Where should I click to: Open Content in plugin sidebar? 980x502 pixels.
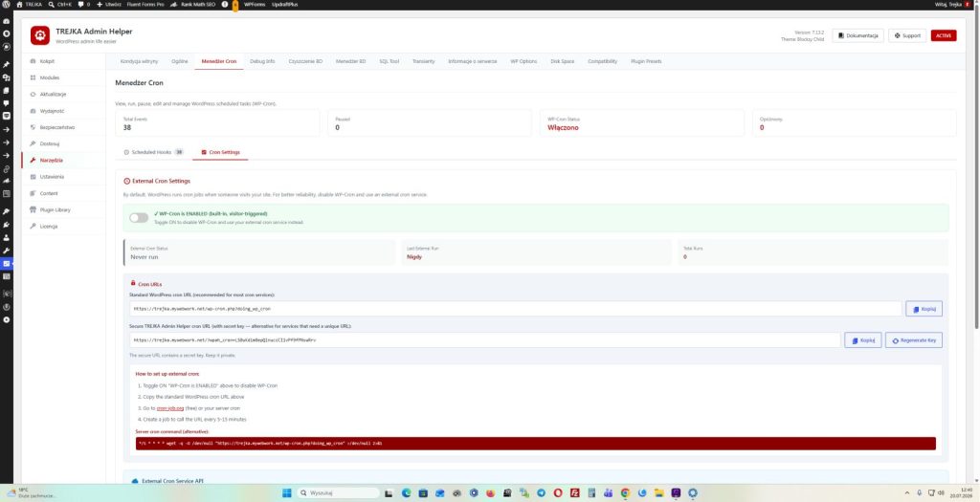pyautogui.click(x=62, y=193)
